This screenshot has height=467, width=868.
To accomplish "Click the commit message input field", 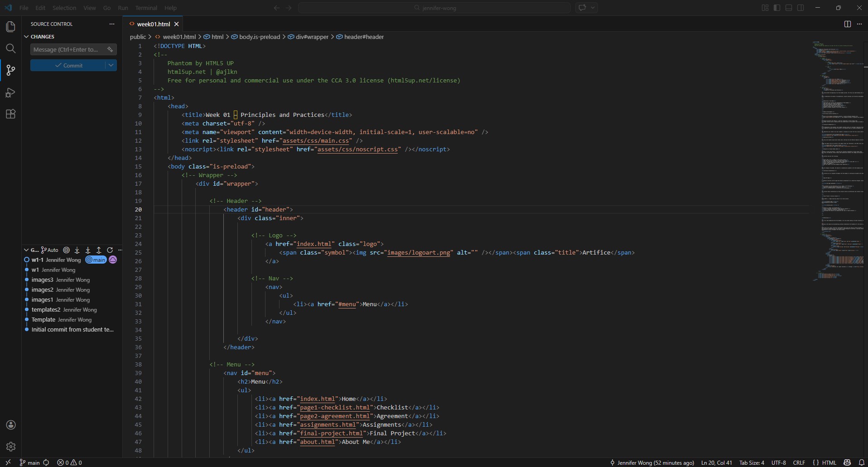I will 66,49.
